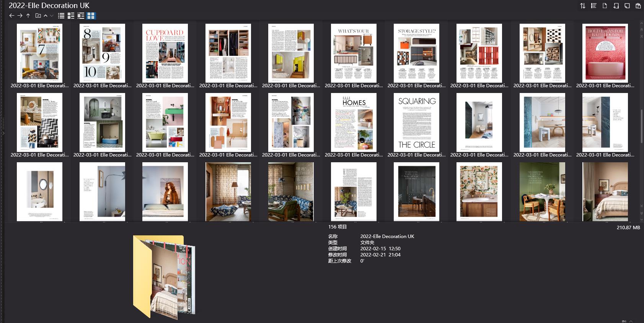Click the large folder preview image
The height and width of the screenshot is (323, 644).
(164, 277)
